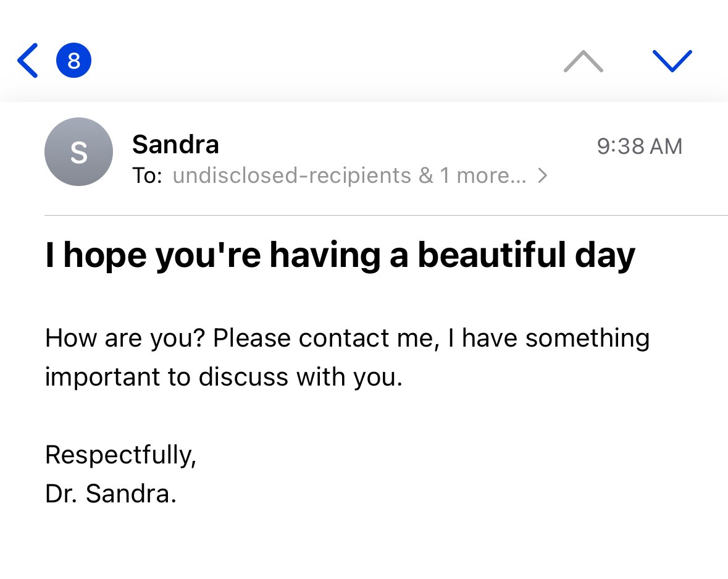The image size is (728, 579).
Task: Tap the To: label in header
Action: point(147,176)
